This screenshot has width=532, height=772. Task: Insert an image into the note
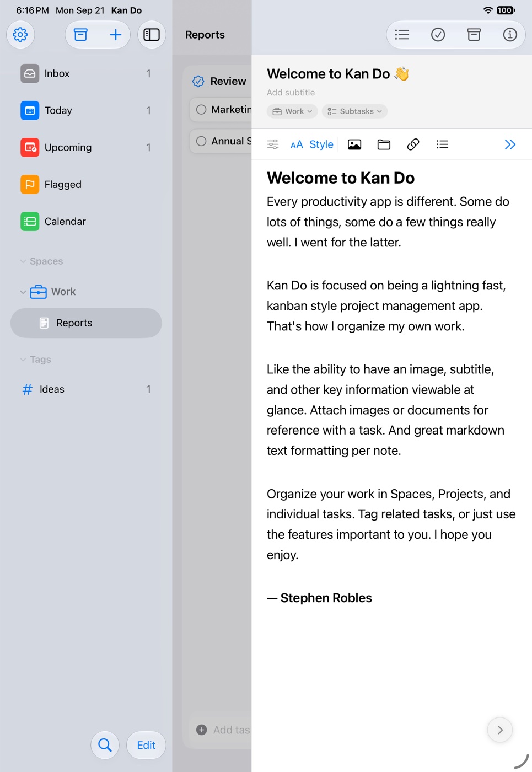[x=354, y=144]
